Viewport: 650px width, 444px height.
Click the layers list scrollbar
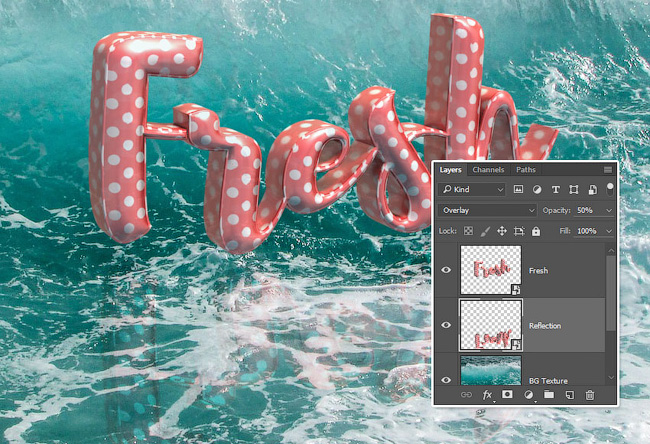[x=611, y=293]
